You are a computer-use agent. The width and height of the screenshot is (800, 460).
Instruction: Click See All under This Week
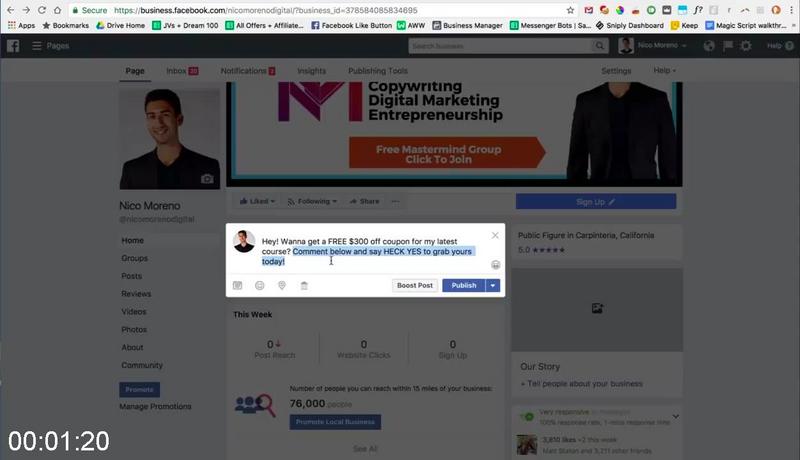365,449
